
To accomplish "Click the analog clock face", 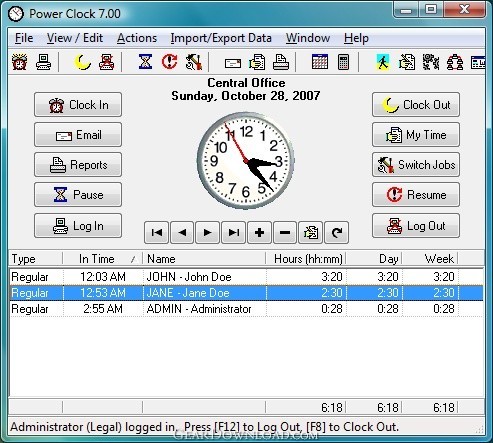I will [246, 161].
